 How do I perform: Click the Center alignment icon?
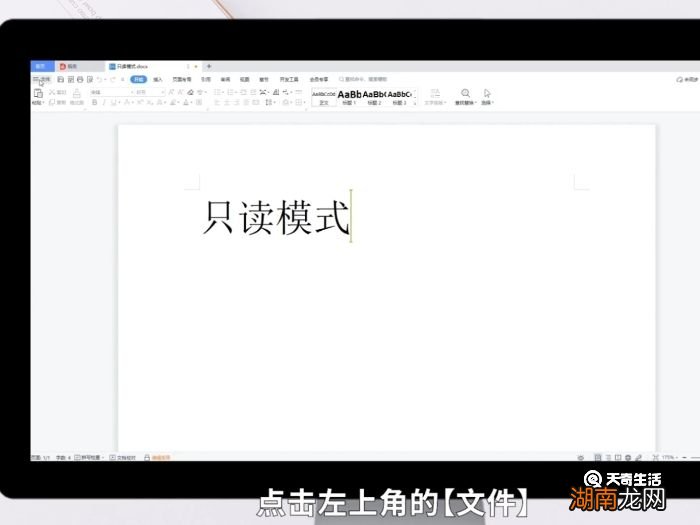point(227,102)
